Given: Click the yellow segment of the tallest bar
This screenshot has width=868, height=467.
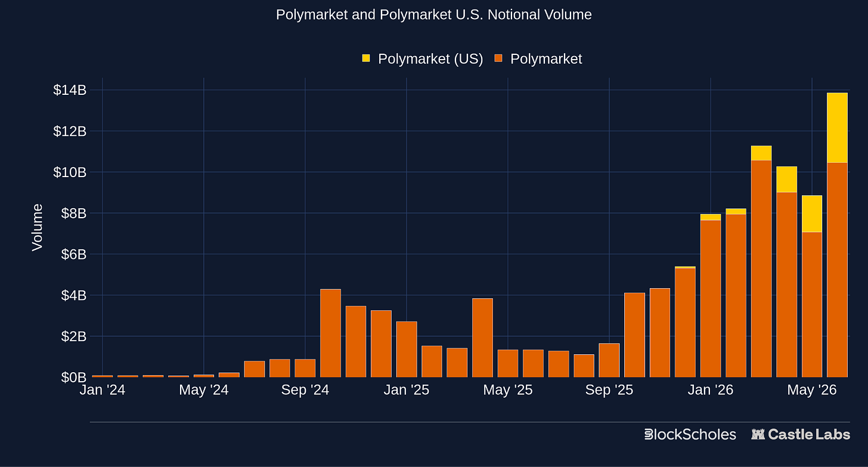Looking at the screenshot, I should [837, 128].
